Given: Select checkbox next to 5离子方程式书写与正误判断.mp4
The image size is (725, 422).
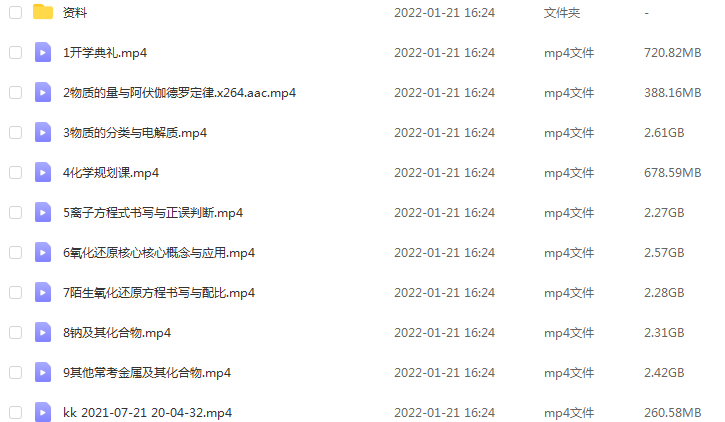Looking at the screenshot, I should 16,213.
